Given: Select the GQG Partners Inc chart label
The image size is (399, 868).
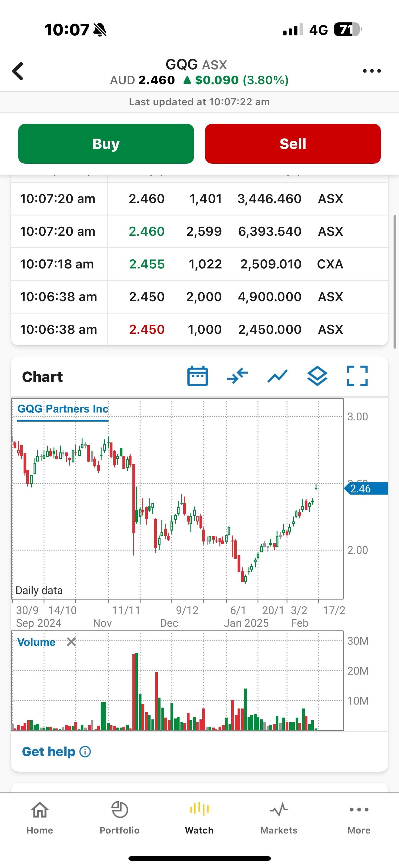Looking at the screenshot, I should coord(63,409).
